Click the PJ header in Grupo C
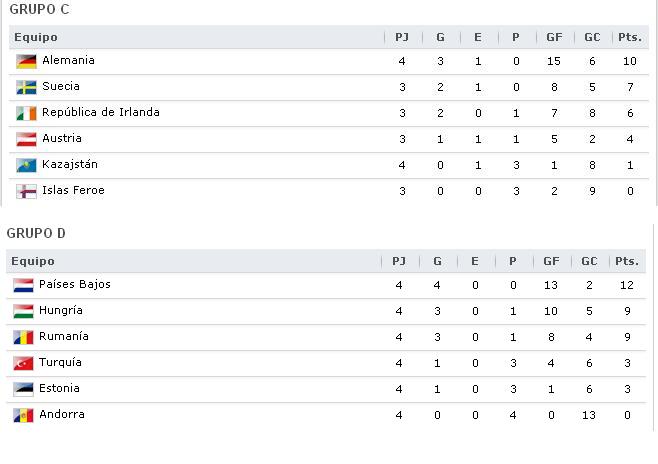Viewport: 658px width, 464px height. pyautogui.click(x=402, y=37)
